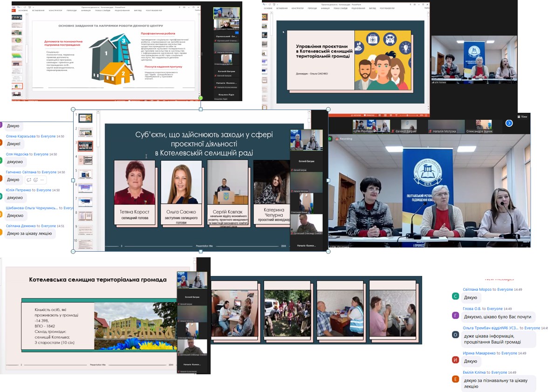Open ПОКАЗ СЛАЙДІВ tab in day-center slide window
Image resolution: width=548 pixels, height=392 pixels.
coord(103,11)
